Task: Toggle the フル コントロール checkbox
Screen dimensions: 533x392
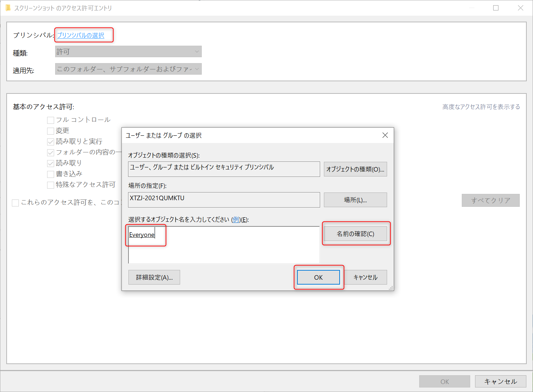Action: click(51, 120)
